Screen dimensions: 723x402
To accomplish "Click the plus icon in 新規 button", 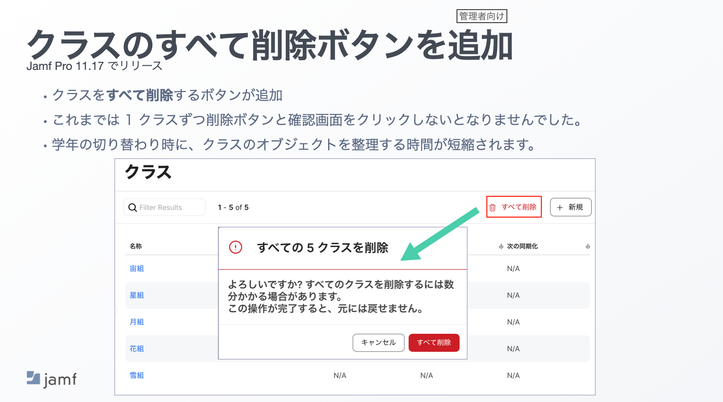I will 560,207.
